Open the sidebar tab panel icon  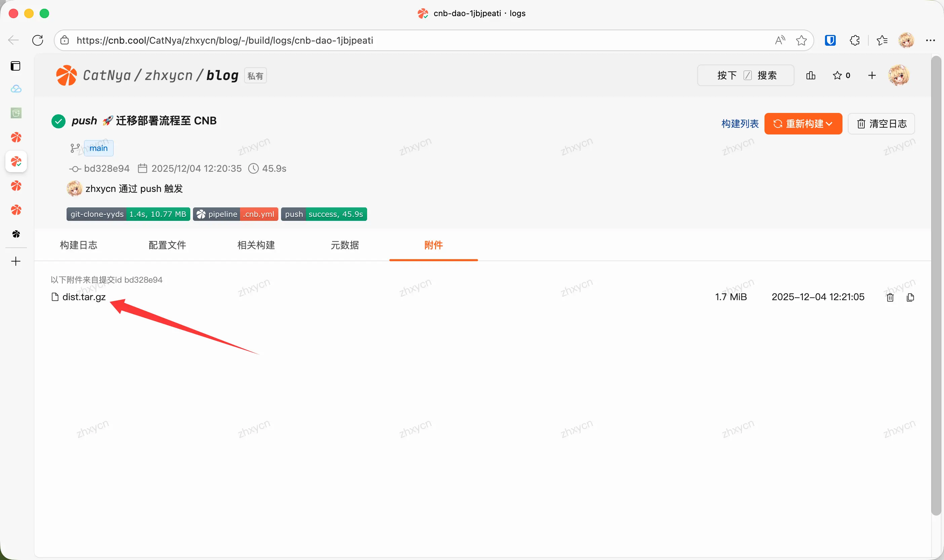[15, 66]
